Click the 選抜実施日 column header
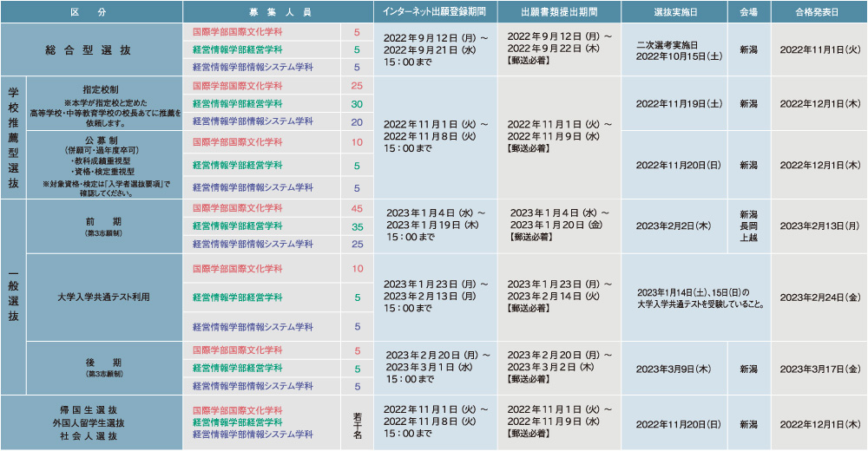The width and height of the screenshot is (868, 451). 674,12
